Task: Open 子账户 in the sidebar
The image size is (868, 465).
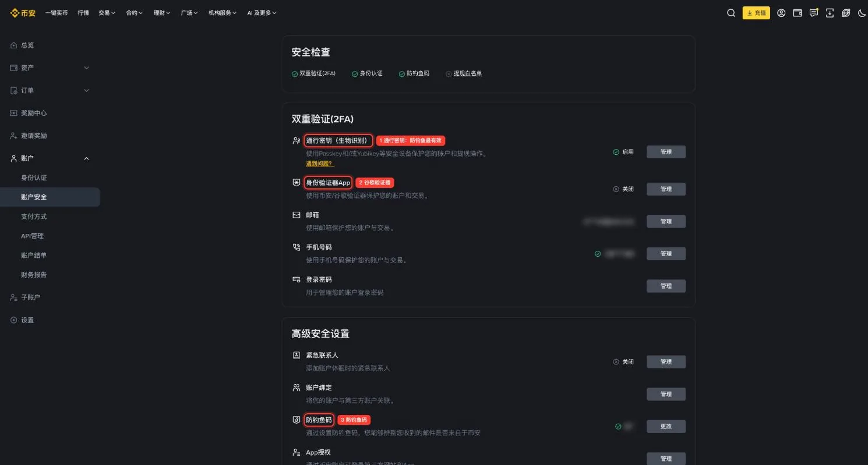Action: click(x=30, y=297)
